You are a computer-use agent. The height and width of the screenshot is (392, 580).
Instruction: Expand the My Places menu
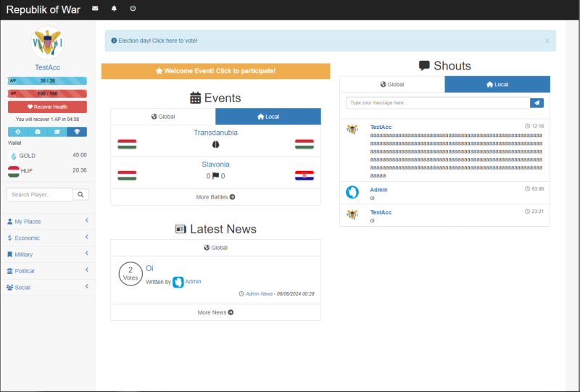click(47, 221)
